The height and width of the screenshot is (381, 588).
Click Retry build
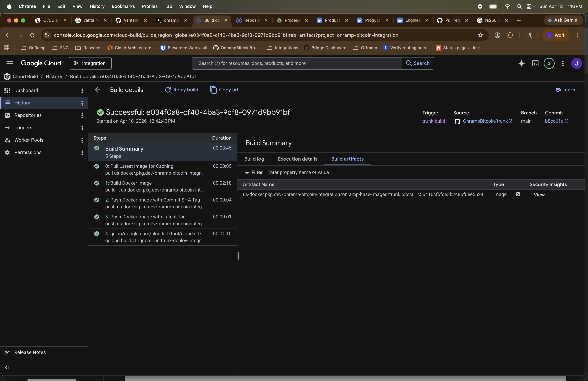tap(182, 90)
